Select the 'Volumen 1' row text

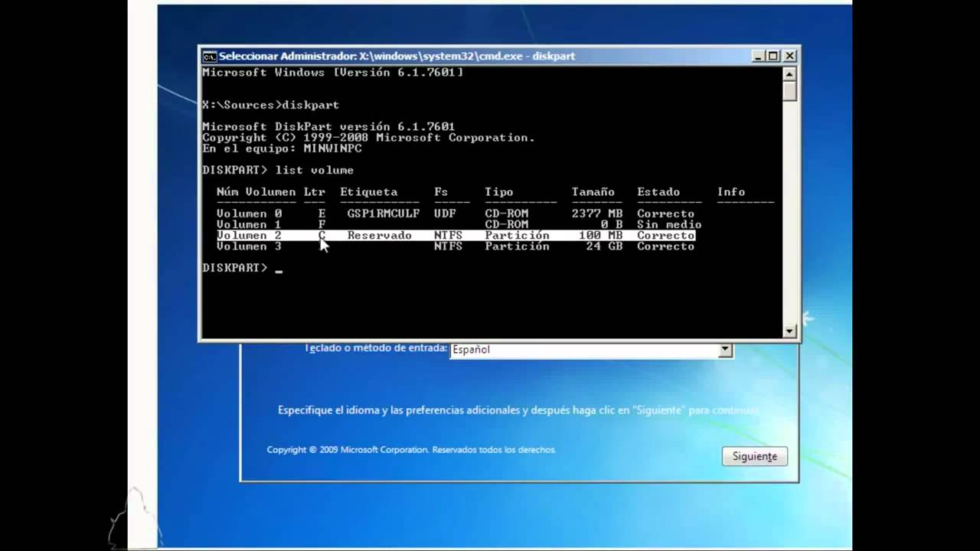pyautogui.click(x=249, y=224)
